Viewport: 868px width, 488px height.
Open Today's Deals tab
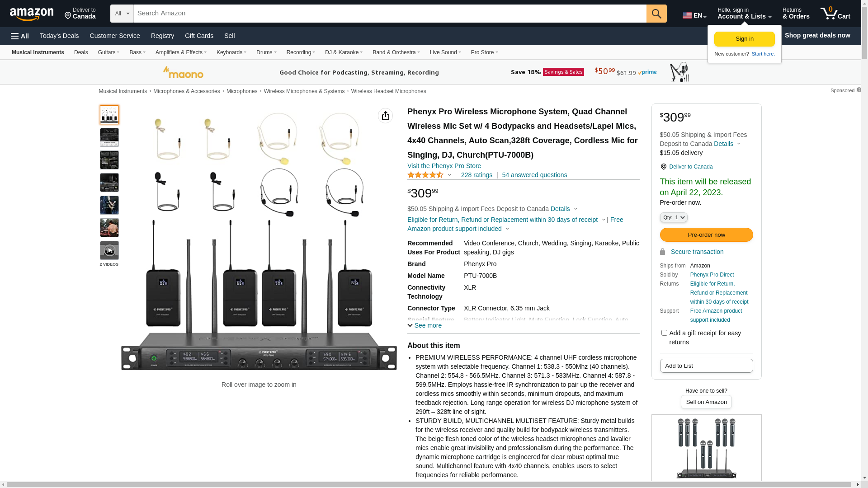(59, 36)
